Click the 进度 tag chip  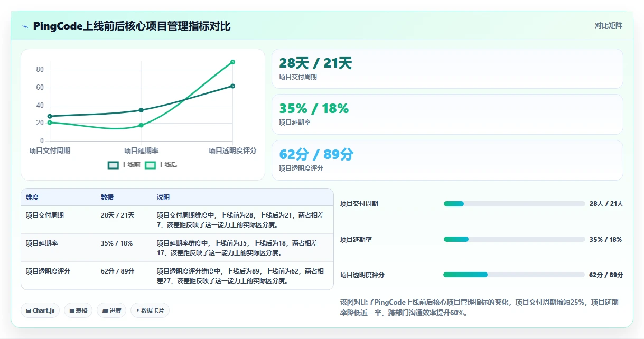point(111,310)
